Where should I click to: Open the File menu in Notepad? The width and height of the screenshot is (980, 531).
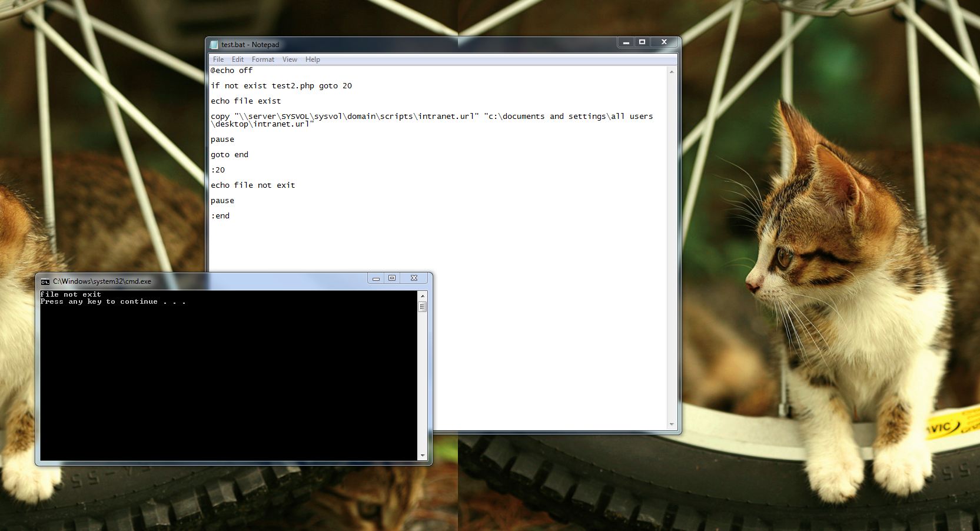click(x=218, y=59)
